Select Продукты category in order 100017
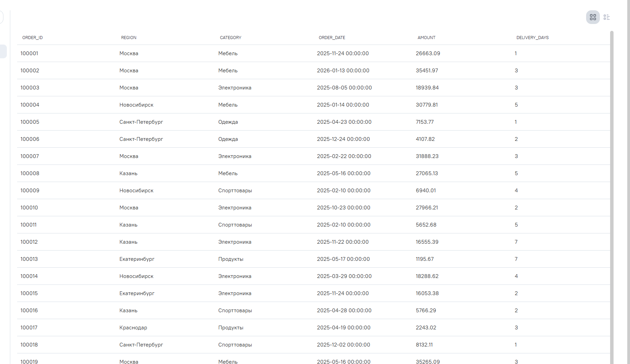The width and height of the screenshot is (630, 364). pyautogui.click(x=231, y=328)
